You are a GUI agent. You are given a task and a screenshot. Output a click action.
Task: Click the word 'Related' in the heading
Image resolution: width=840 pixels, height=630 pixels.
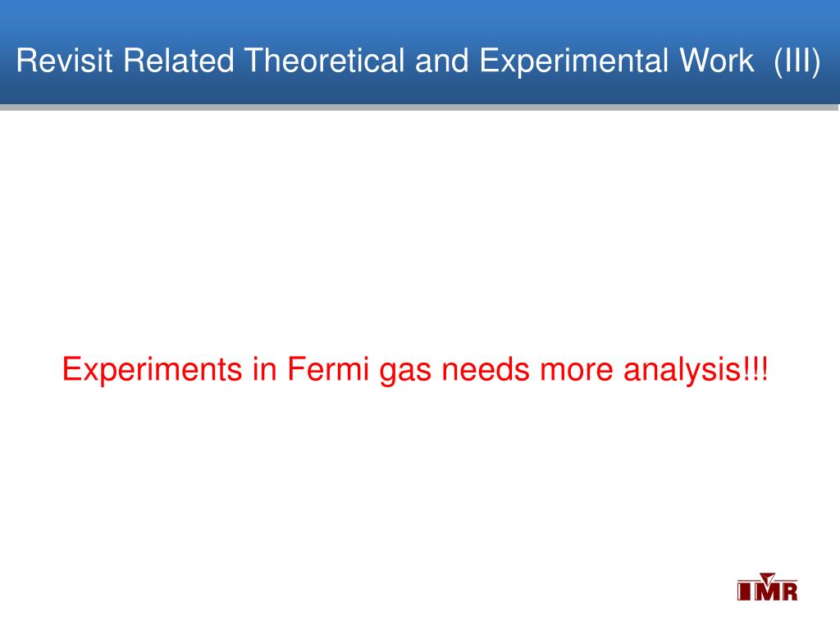point(179,60)
